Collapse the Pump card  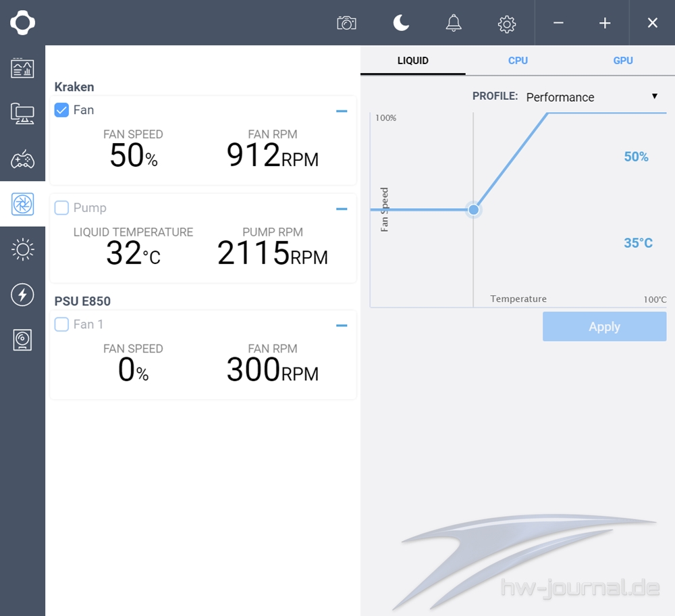pyautogui.click(x=342, y=209)
